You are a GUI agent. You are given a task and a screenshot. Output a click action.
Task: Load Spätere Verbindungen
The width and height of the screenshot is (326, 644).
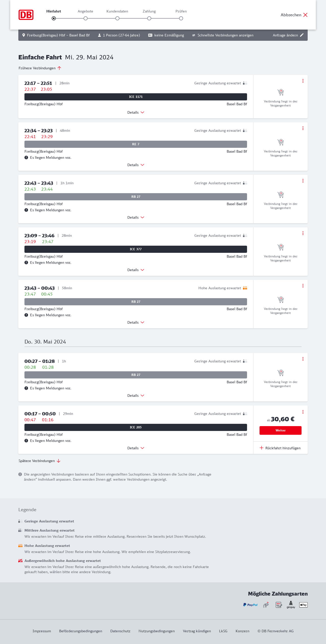point(39,461)
